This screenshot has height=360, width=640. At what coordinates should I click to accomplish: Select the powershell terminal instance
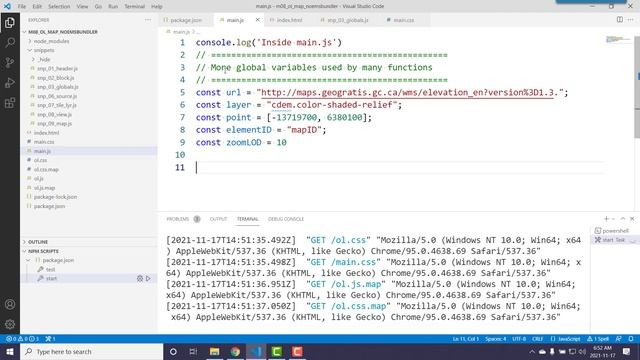(x=615, y=231)
